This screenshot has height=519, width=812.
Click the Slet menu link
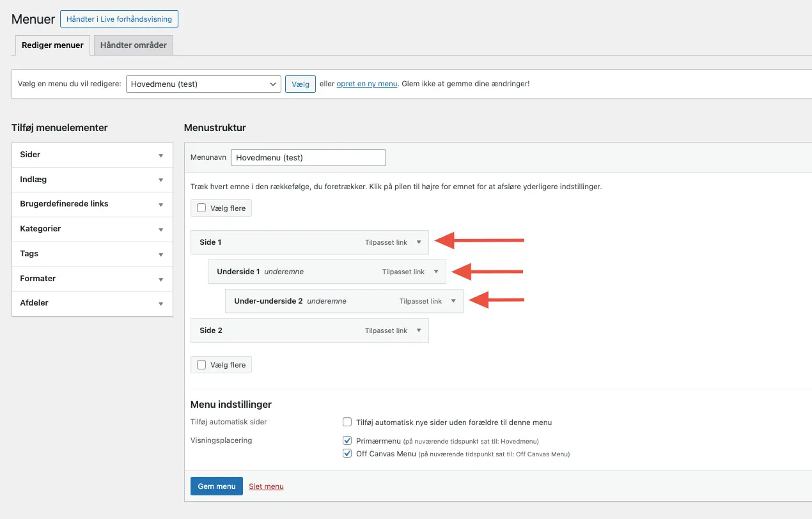[x=266, y=486]
